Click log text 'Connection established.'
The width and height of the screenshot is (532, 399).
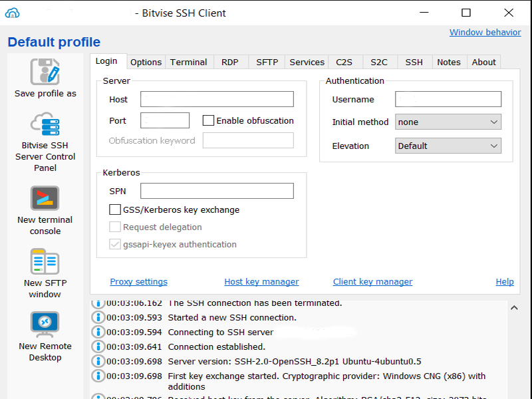click(217, 346)
